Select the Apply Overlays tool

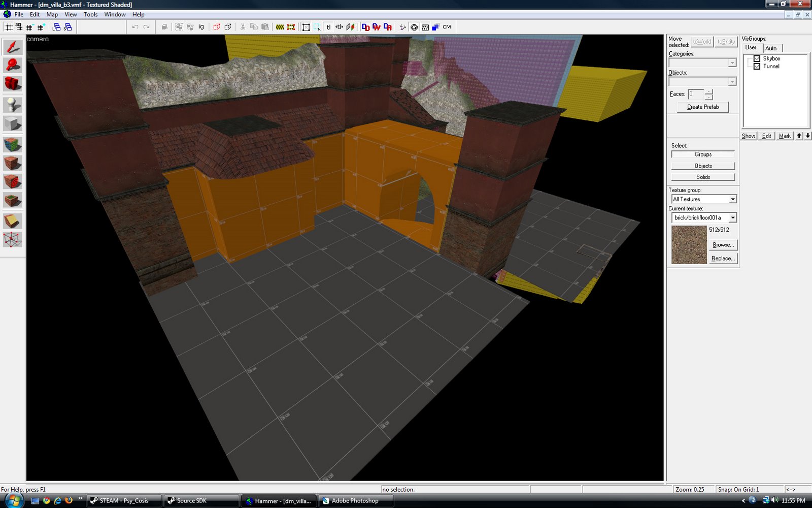tap(13, 200)
